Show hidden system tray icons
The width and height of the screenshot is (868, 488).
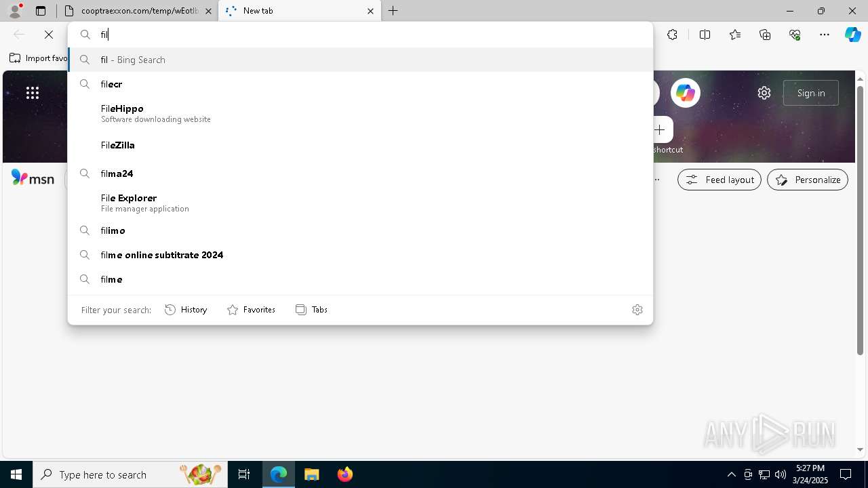[732, 474]
